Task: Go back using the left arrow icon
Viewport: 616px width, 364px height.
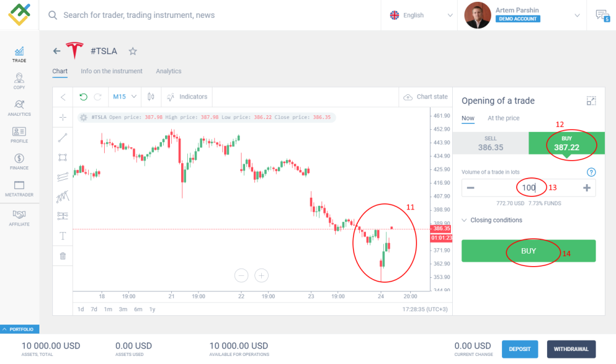Action: (x=57, y=51)
